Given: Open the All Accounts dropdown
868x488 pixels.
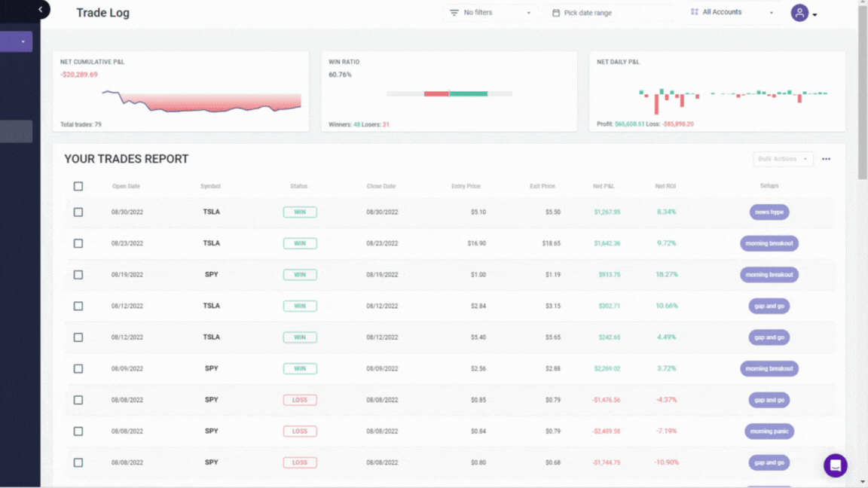Looking at the screenshot, I should click(732, 12).
